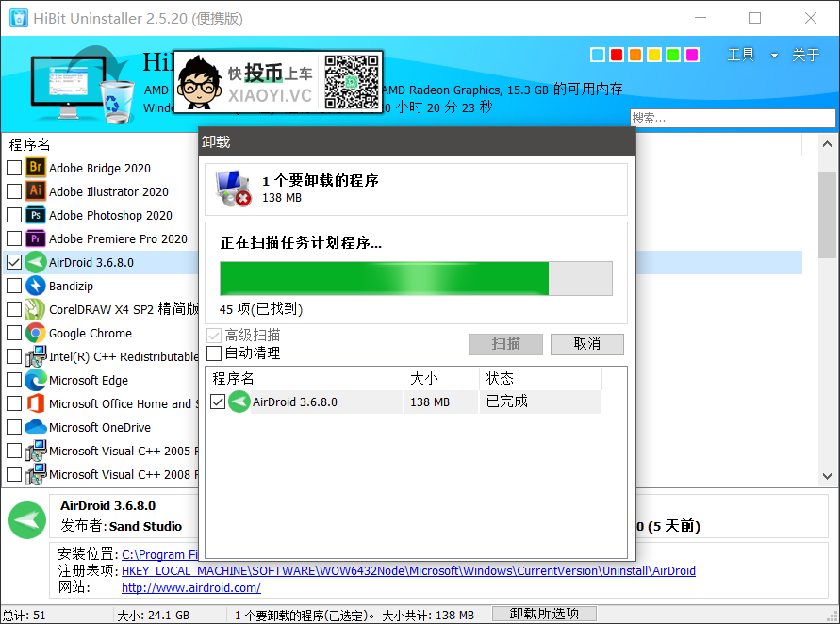This screenshot has width=840, height=624.
Task: Toggle the 高级扫描 checkbox
Action: tap(214, 336)
